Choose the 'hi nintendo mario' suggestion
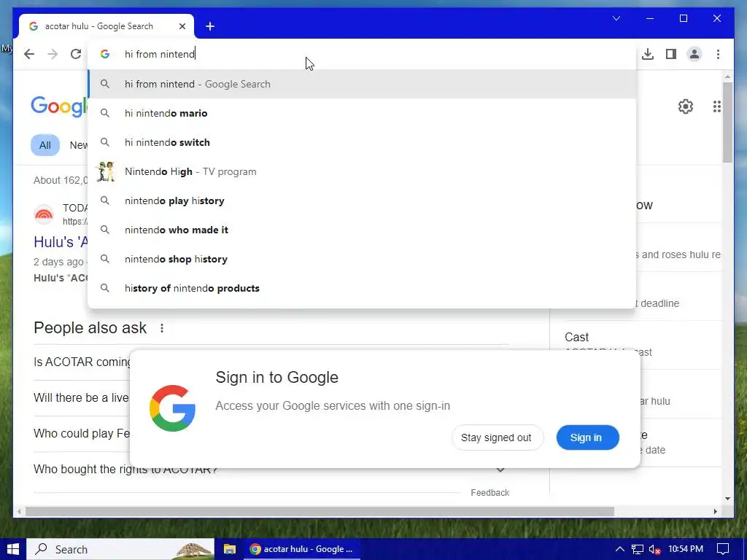 click(362, 113)
